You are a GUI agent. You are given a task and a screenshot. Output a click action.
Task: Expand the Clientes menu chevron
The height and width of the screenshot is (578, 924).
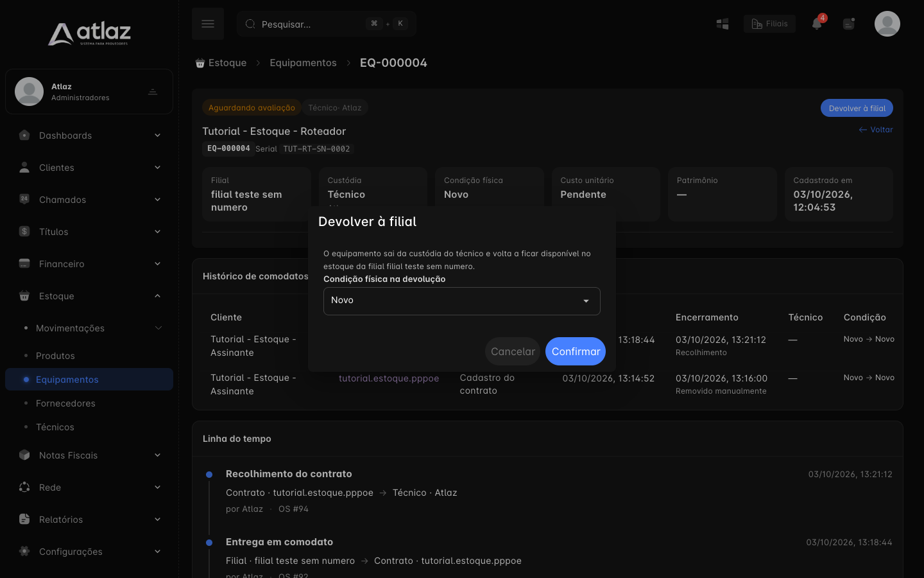[157, 168]
